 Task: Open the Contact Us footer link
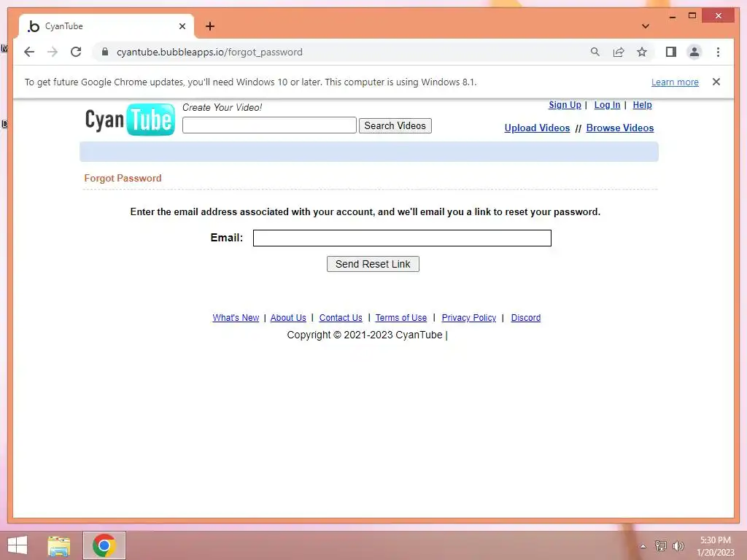pos(341,318)
